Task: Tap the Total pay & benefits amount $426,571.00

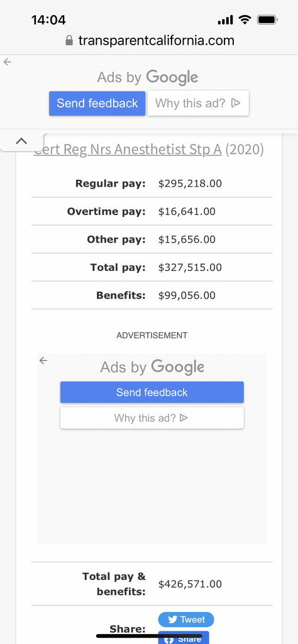Action: click(x=190, y=584)
